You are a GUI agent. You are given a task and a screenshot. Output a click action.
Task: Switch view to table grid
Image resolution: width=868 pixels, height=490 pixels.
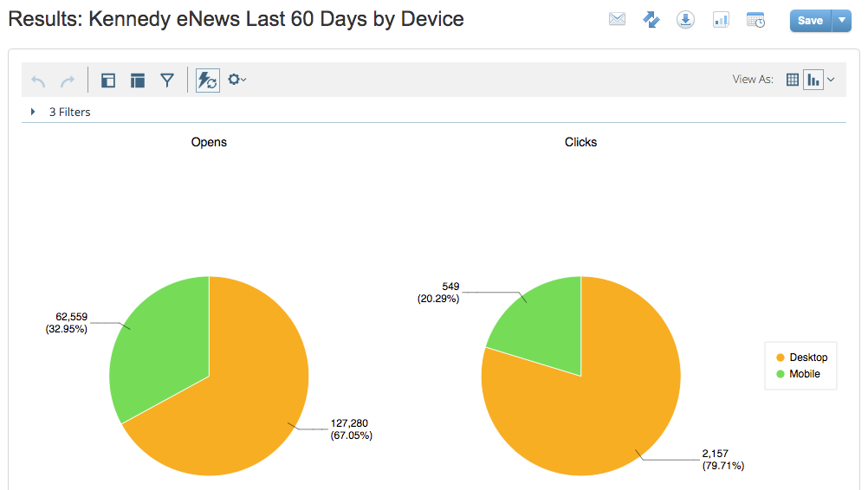point(792,80)
